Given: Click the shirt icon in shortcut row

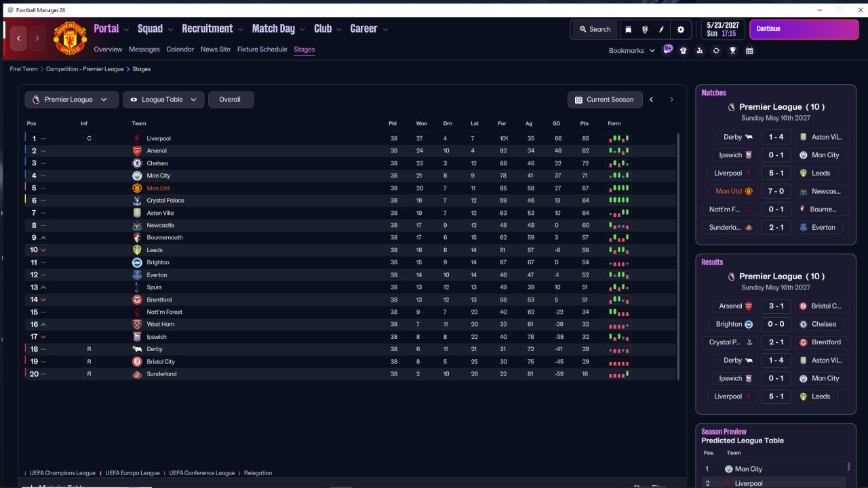Looking at the screenshot, I should tap(684, 50).
